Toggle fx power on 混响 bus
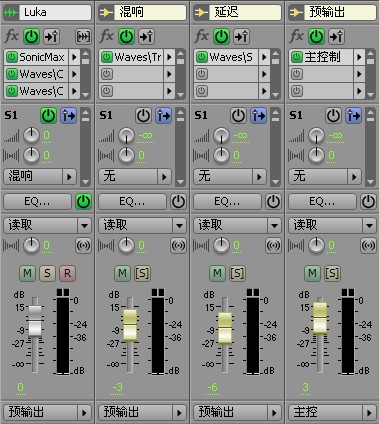 [x=126, y=36]
